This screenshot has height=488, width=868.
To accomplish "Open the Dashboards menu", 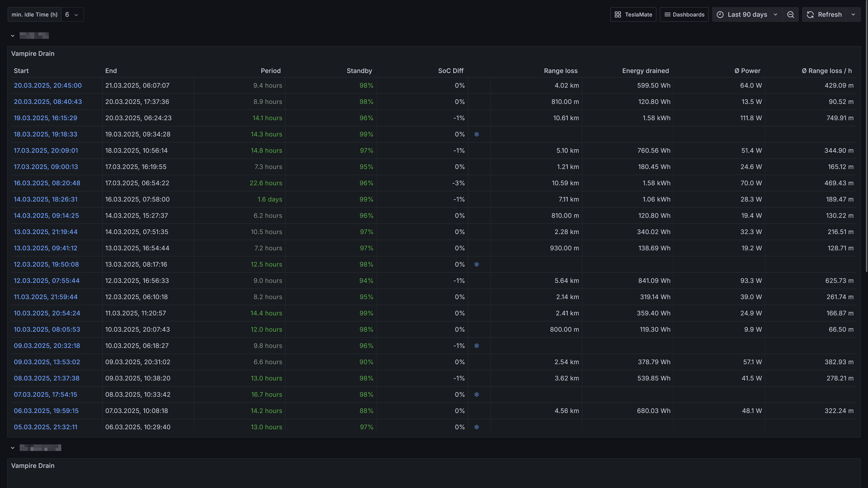I will (684, 14).
